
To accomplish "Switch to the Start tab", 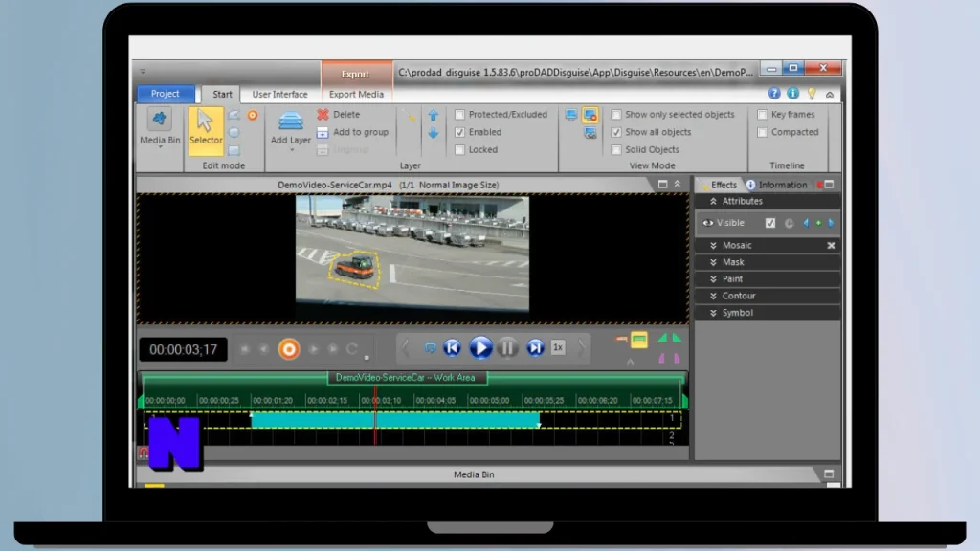I will click(x=222, y=94).
